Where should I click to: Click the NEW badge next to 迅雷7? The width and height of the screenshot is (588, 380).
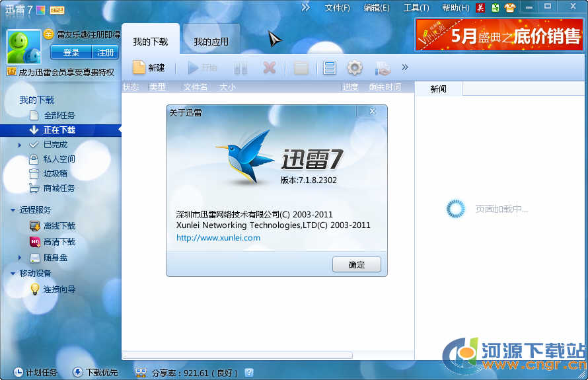tap(57, 10)
